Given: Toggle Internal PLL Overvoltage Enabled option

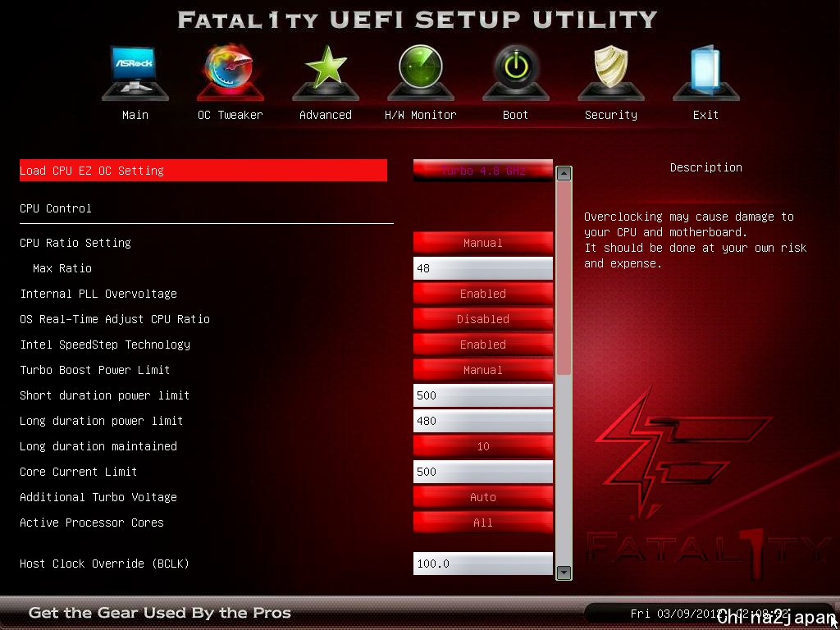Looking at the screenshot, I should (x=482, y=294).
